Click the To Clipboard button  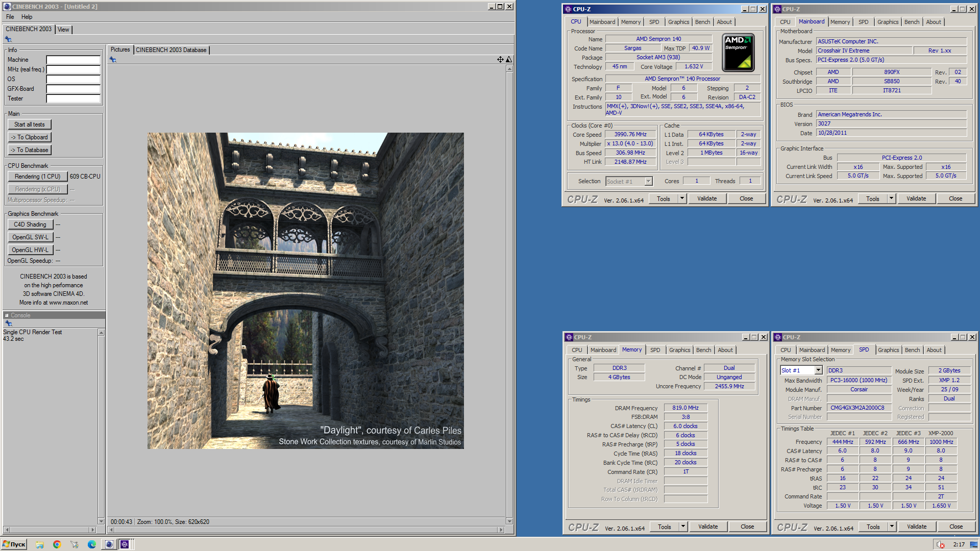[x=30, y=137]
